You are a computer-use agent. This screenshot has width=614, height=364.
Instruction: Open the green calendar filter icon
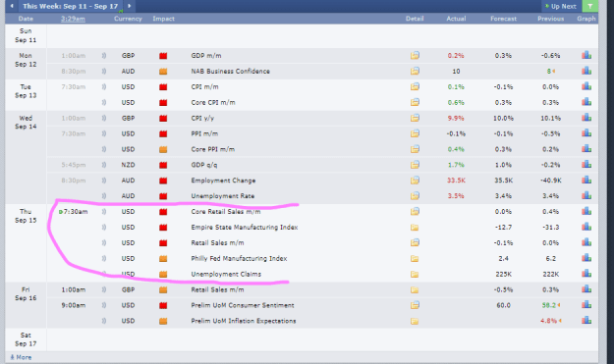[589, 6]
